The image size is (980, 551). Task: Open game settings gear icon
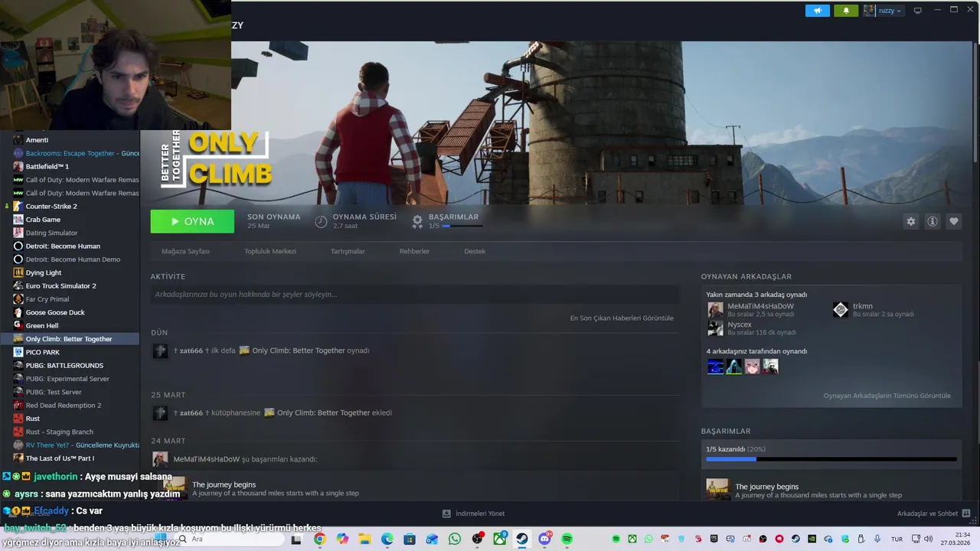(x=911, y=221)
